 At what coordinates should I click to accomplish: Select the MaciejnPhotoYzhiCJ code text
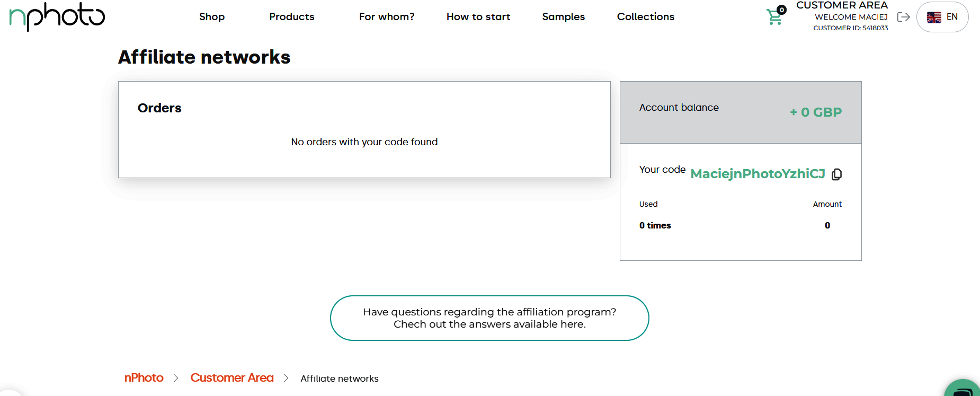coord(758,174)
